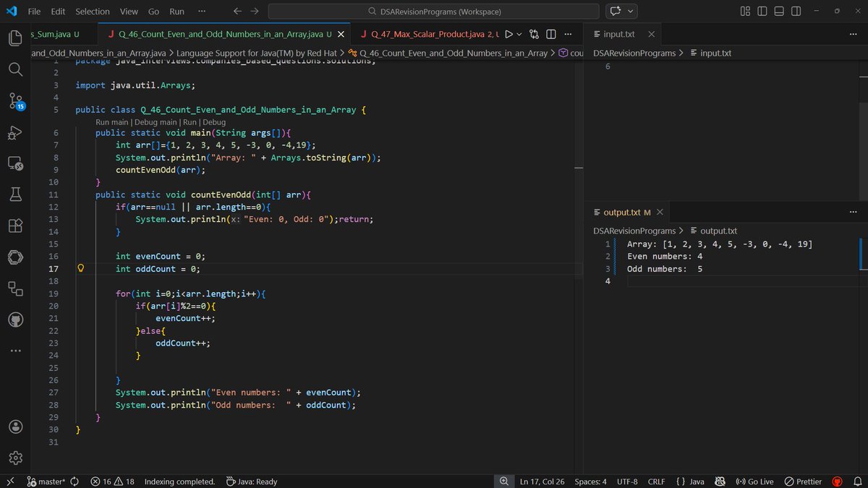The height and width of the screenshot is (488, 868).
Task: Click the Debug main code lens
Action: (x=155, y=122)
